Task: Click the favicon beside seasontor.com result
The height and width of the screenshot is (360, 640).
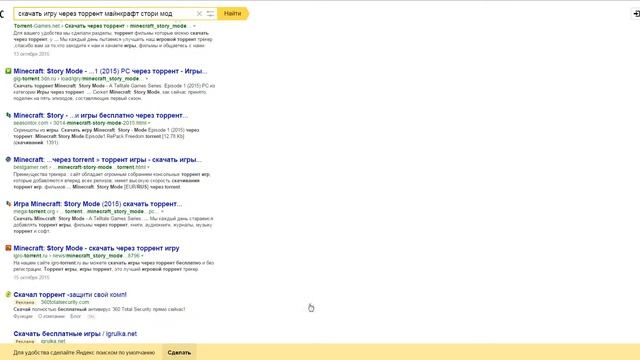Action: point(8,116)
